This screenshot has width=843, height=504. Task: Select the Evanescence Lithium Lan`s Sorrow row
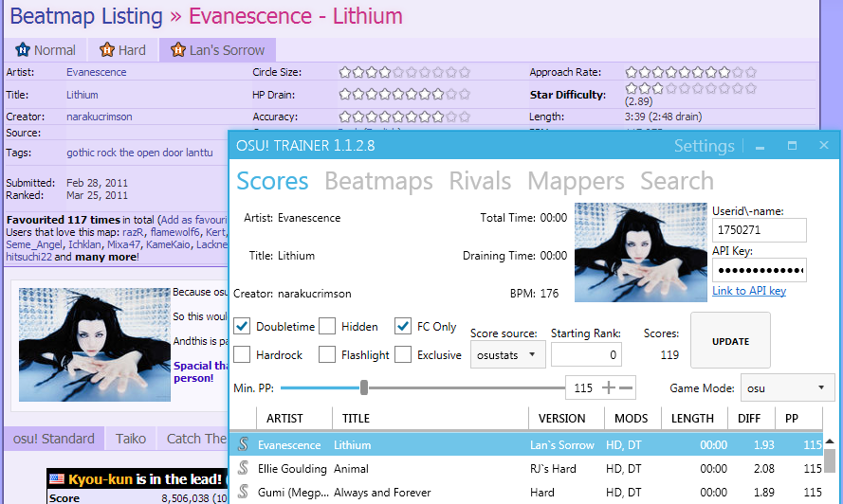coord(527,444)
